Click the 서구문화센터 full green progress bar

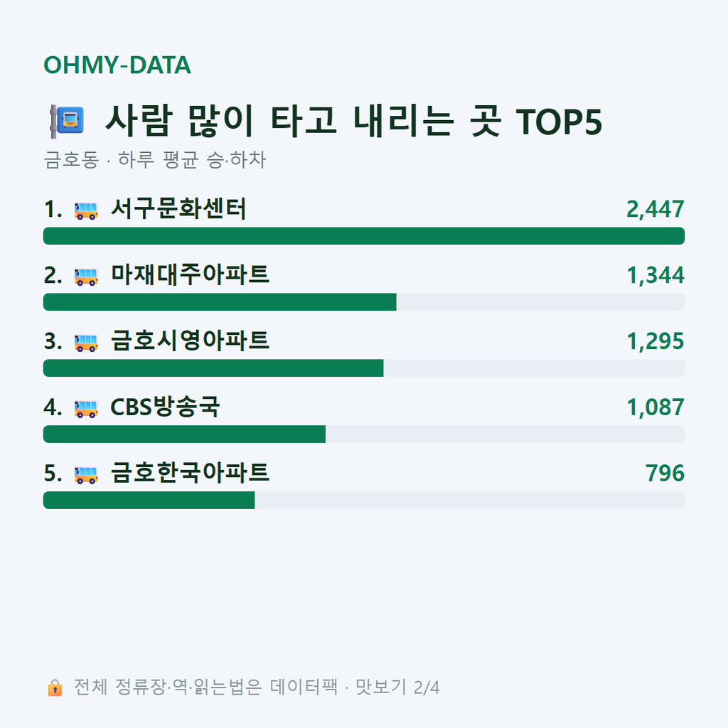(364, 236)
